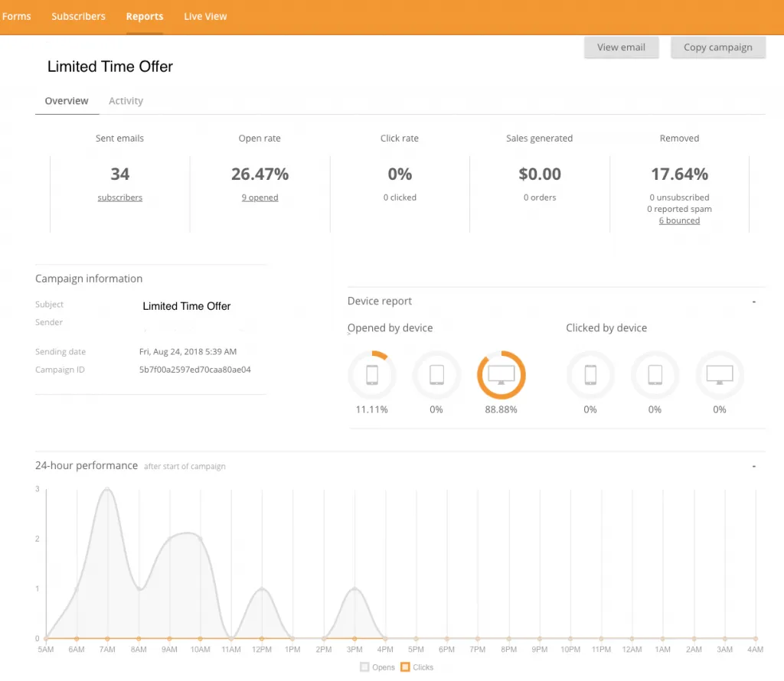Screen dimensions: 784x681
Task: Click the 0 clicked text
Action: (400, 197)
